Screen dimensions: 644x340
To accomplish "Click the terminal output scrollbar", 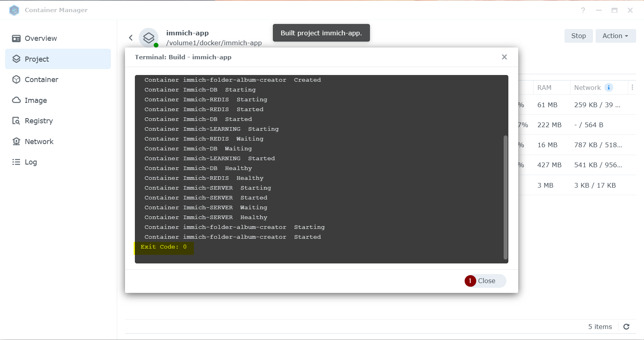I will pos(506,197).
